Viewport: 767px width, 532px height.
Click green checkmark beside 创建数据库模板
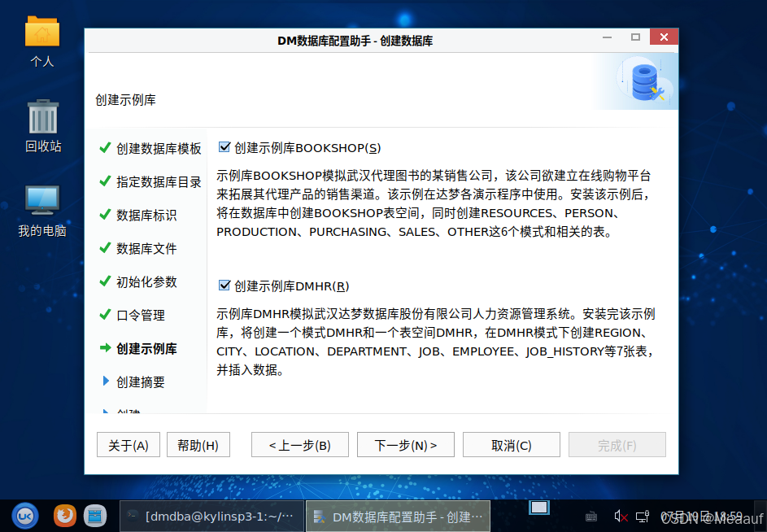pyautogui.click(x=105, y=147)
